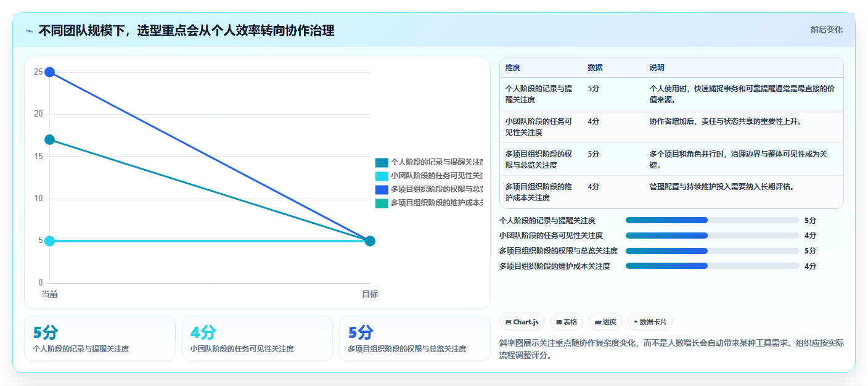The height and width of the screenshot is (386, 868).
Task: Click the page title 不同团队规模下
Action: tap(186, 30)
